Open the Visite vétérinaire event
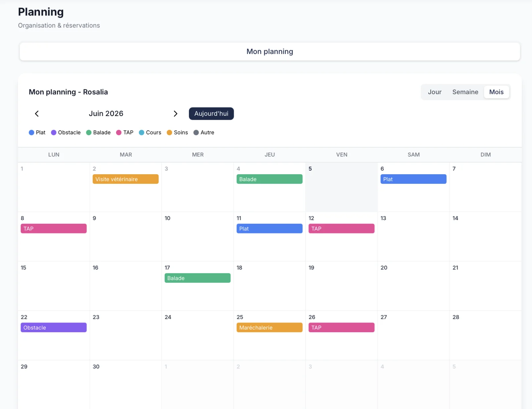Viewport: 532px width, 409px height. pyautogui.click(x=125, y=179)
